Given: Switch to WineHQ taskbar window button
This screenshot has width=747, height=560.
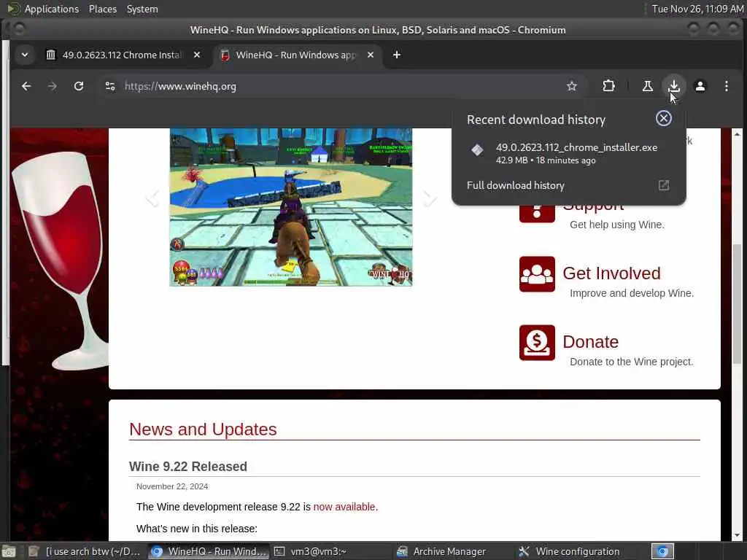Looking at the screenshot, I should [x=209, y=551].
